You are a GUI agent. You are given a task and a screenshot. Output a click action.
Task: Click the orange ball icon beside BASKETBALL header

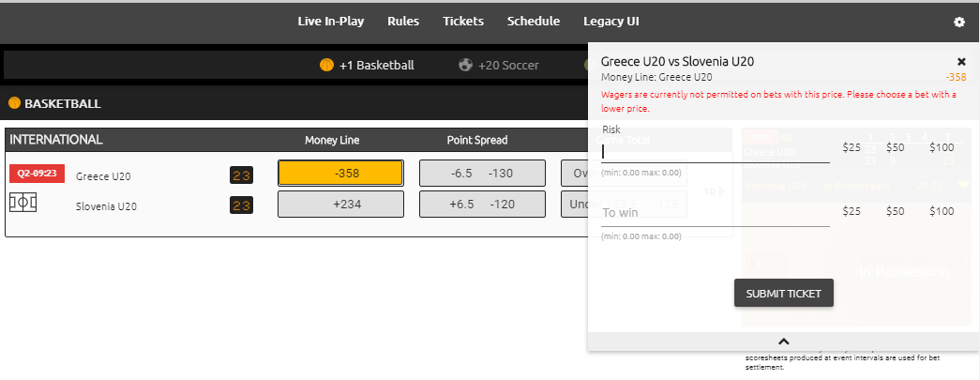click(x=14, y=103)
